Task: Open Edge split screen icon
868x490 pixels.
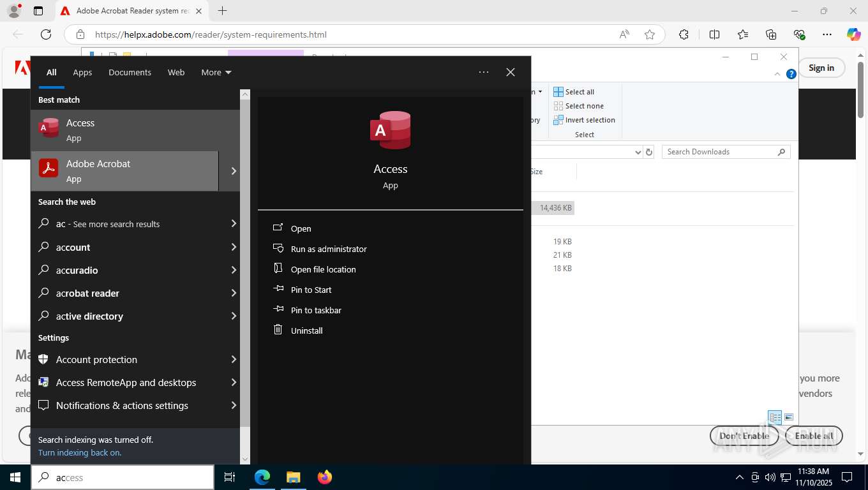Action: pos(714,34)
